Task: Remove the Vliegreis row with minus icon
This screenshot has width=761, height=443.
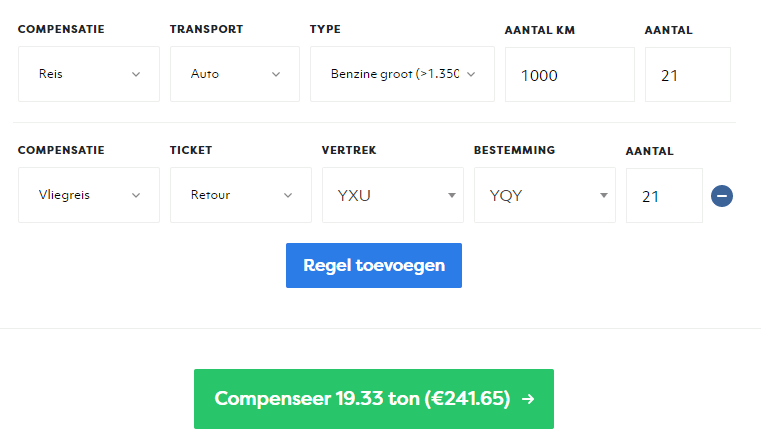Action: point(722,196)
